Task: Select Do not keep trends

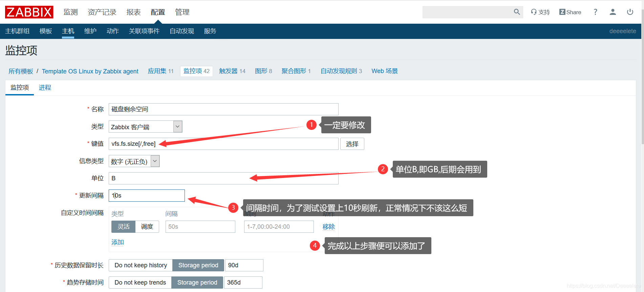Action: 140,283
